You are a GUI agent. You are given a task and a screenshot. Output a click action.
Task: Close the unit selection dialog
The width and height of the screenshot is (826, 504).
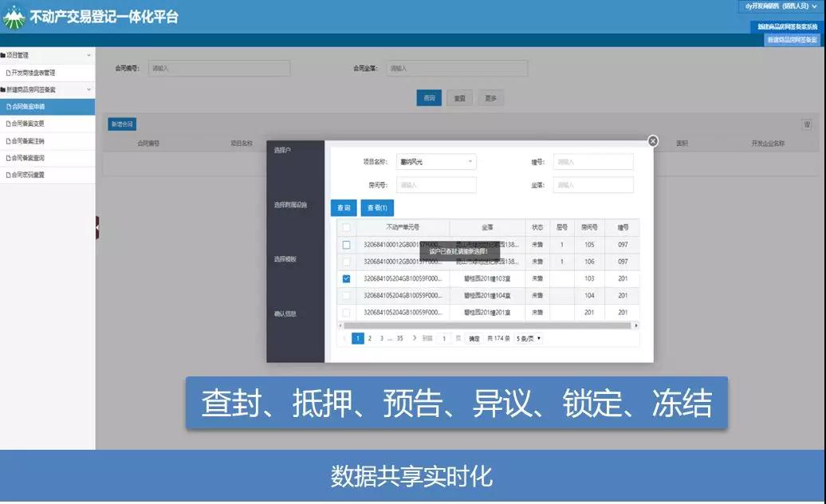coord(653,141)
